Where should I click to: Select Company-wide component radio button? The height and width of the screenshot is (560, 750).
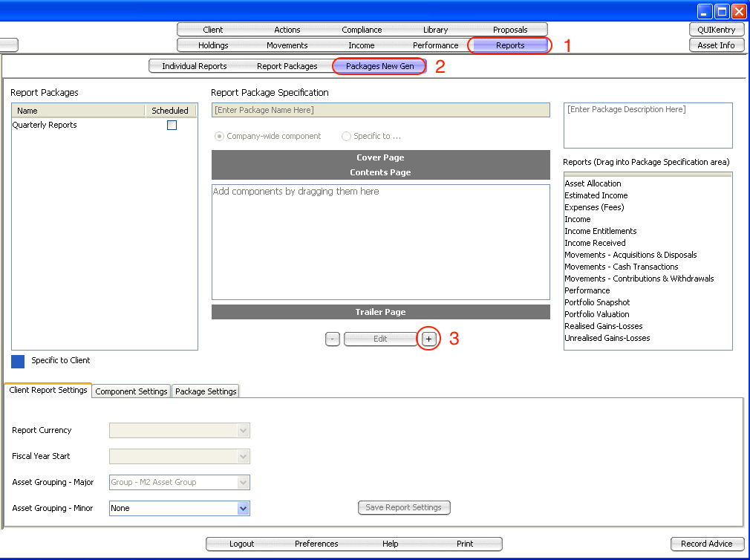click(x=219, y=137)
